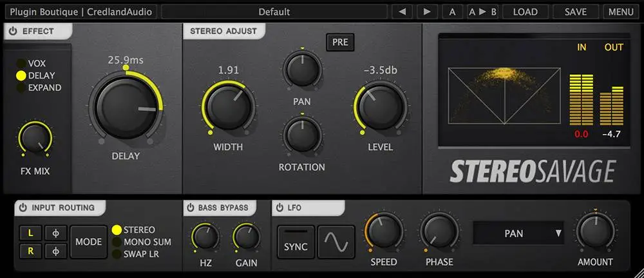The width and height of the screenshot is (644, 278).
Task: Click the stereo vectorscope display
Action: pyautogui.click(x=504, y=96)
